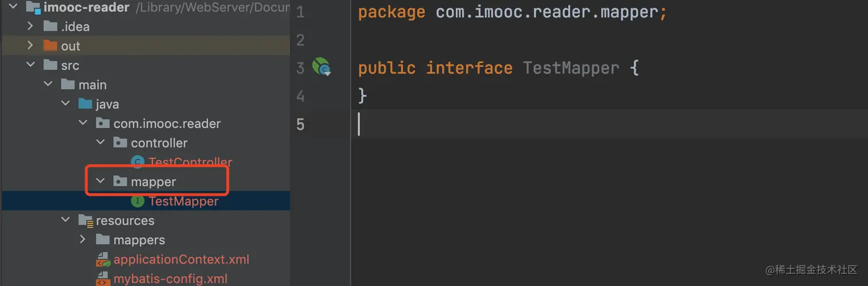This screenshot has height=286, width=868.
Task: Expand the mappers folder chevron
Action: tap(83, 239)
